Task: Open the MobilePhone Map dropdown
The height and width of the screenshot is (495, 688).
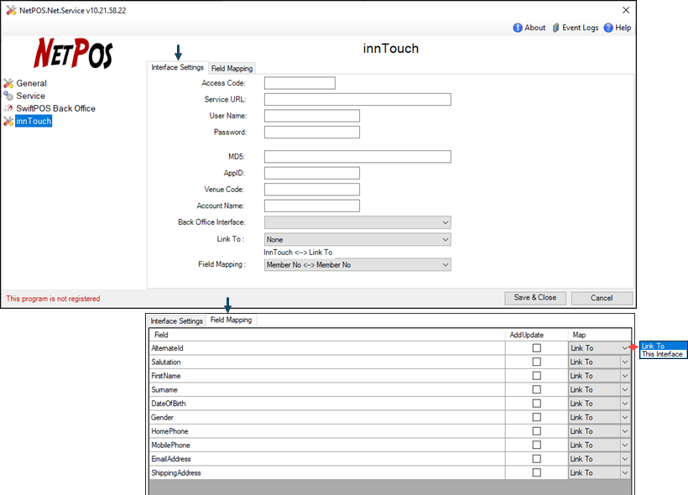Action: click(x=599, y=445)
